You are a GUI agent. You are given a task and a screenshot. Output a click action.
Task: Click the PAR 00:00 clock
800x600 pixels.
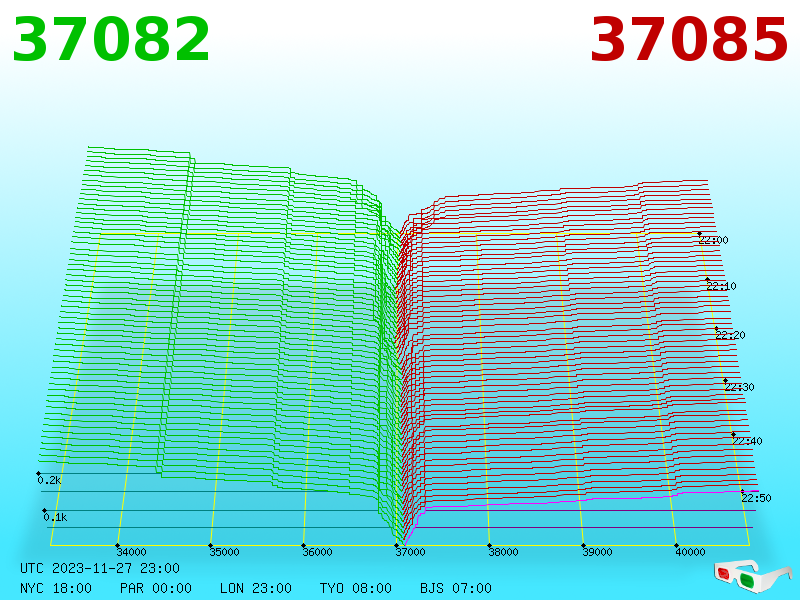click(156, 588)
